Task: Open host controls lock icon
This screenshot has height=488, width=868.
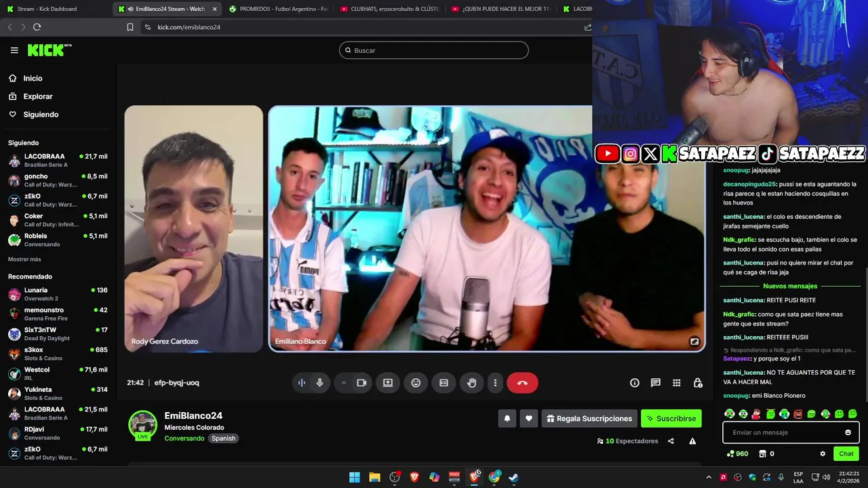Action: point(698,383)
